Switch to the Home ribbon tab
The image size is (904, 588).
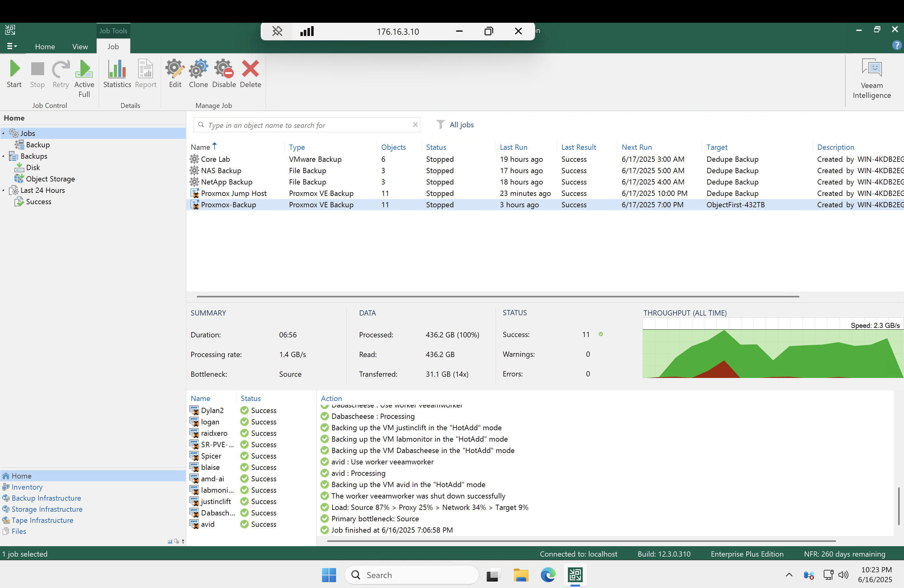click(45, 46)
